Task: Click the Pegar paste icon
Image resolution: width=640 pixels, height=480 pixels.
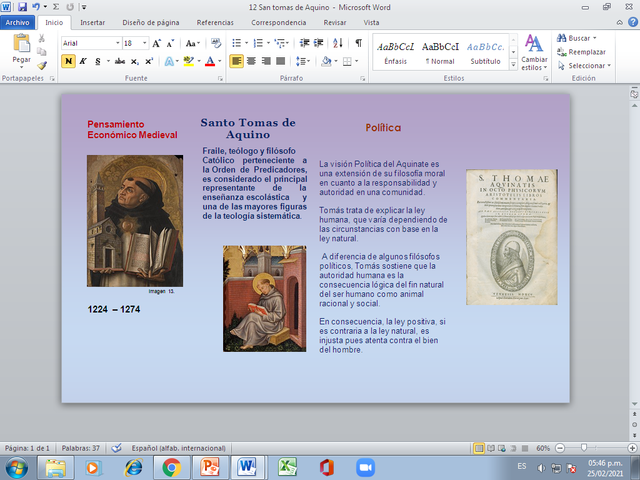Action: [x=22, y=44]
